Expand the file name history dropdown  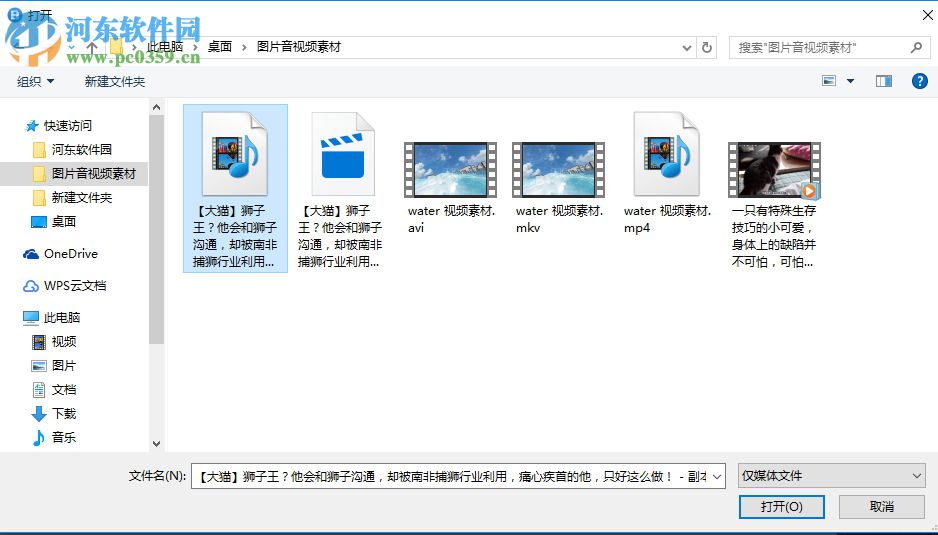click(717, 476)
